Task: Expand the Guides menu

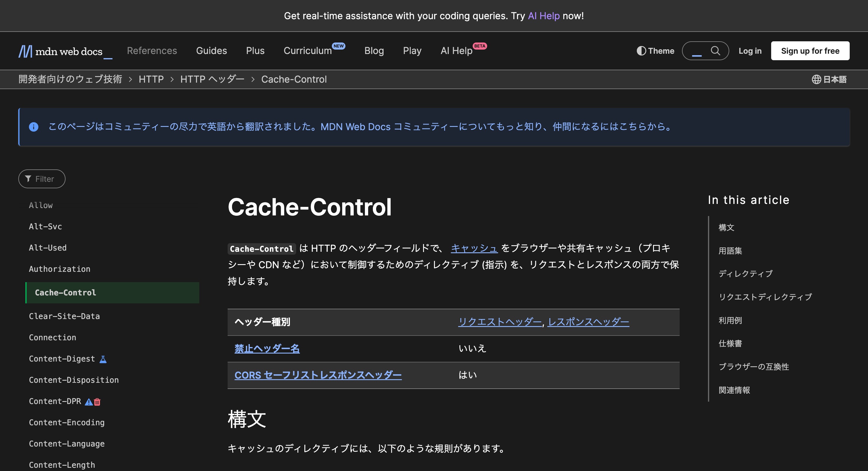Action: pos(211,51)
